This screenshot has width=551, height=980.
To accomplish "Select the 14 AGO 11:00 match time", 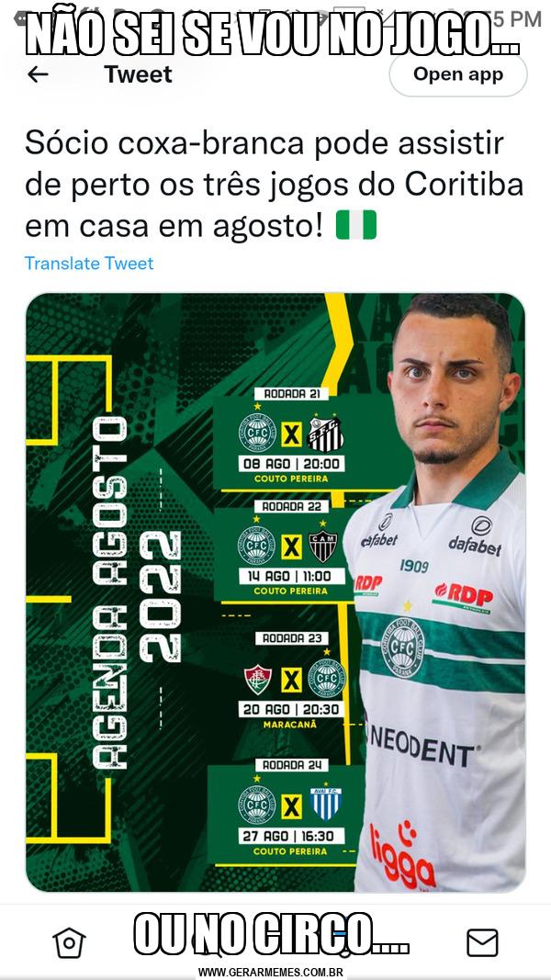I will tap(292, 576).
